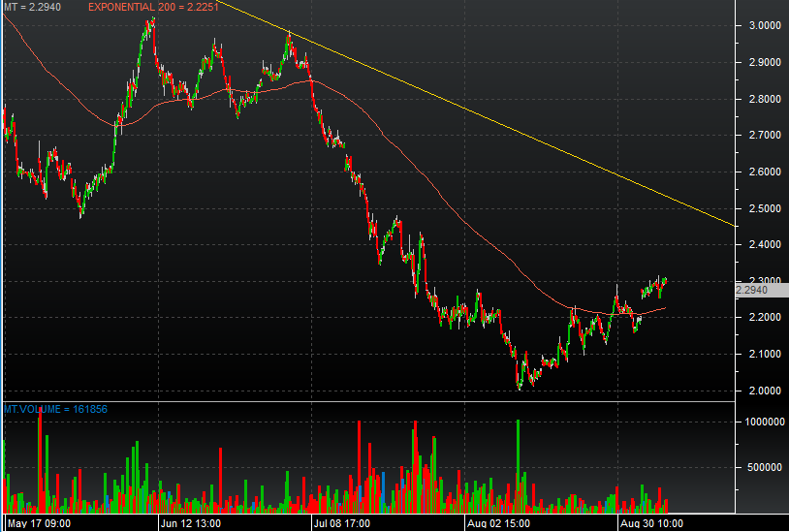
Task: Click the MT = 2.2940 symbol label
Action: click(x=37, y=7)
